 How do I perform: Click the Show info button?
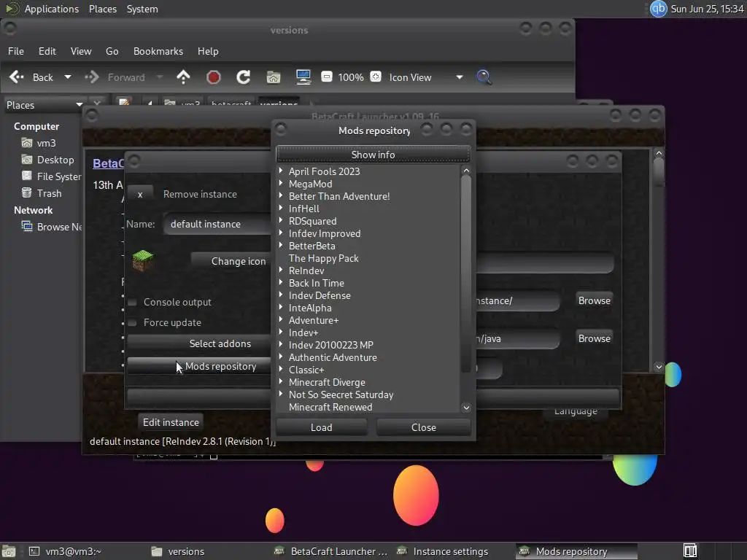click(x=373, y=155)
